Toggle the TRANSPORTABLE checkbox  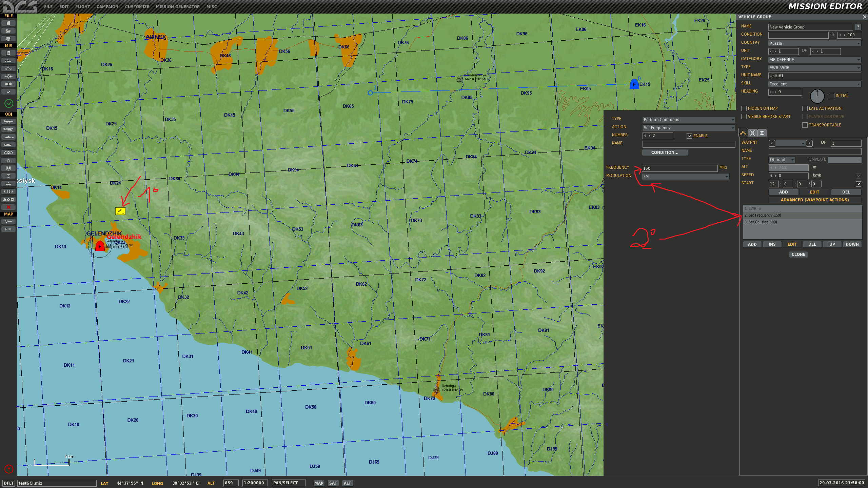pyautogui.click(x=805, y=125)
